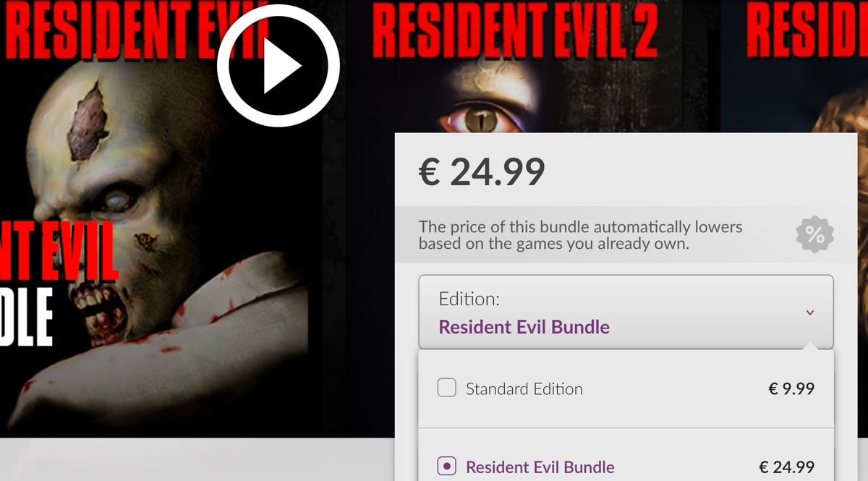Viewport: 868px width, 481px height.
Task: Click the eye on Resident Evil 2 cover
Action: 482,118
